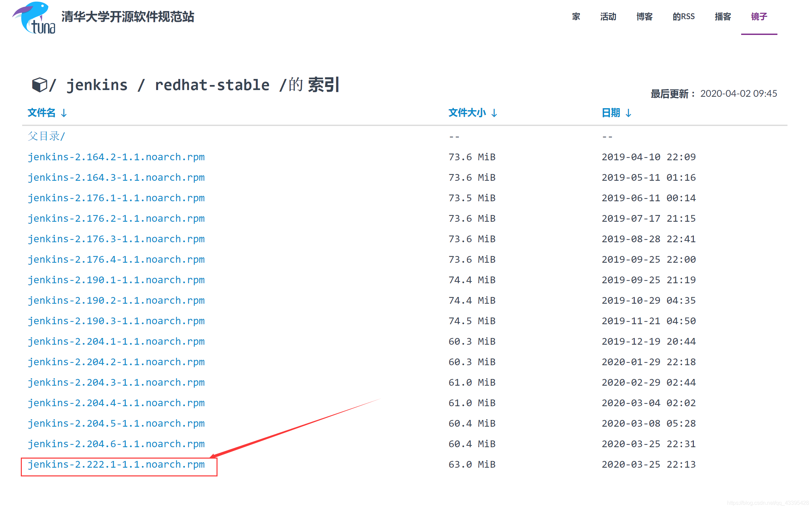812x509 pixels.
Task: Click the last-updated time 2020-04-02 09:45
Action: click(738, 93)
